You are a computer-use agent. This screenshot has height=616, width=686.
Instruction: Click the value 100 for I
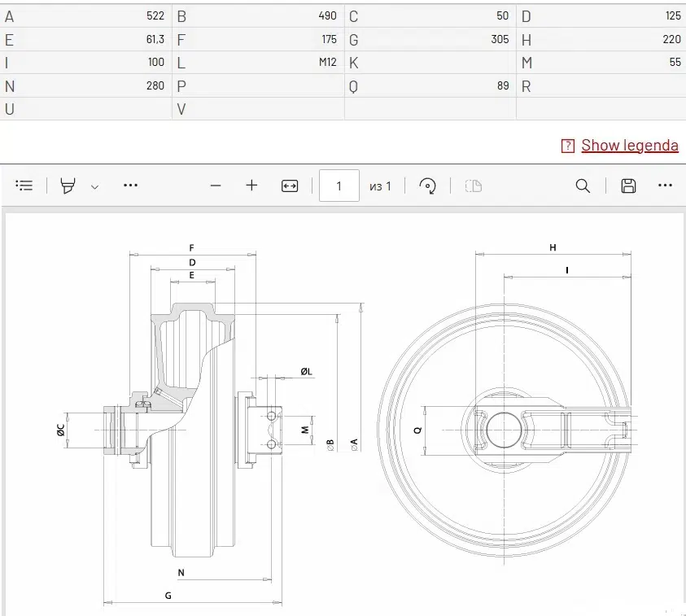[x=156, y=63]
